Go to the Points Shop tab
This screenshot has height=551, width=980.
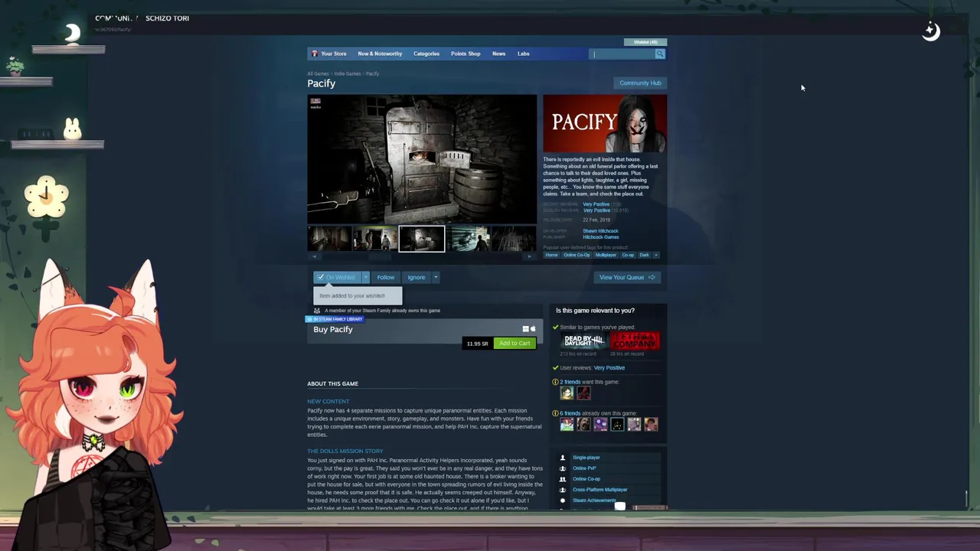tap(465, 54)
